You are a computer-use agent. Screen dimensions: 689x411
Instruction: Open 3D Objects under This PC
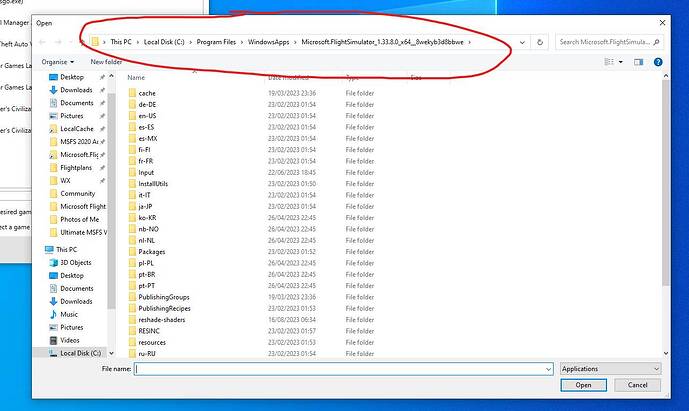[x=76, y=262]
